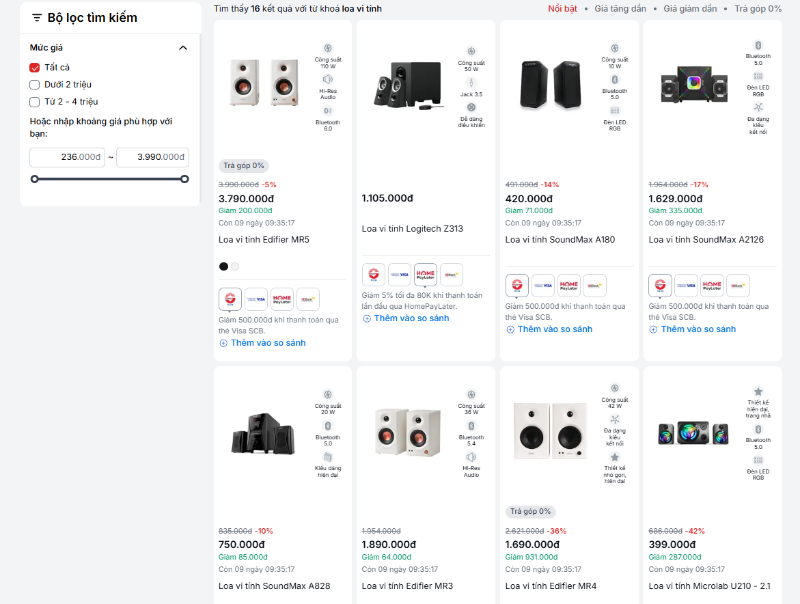
Task: Collapse the Mức giá filter section
Action: [183, 48]
